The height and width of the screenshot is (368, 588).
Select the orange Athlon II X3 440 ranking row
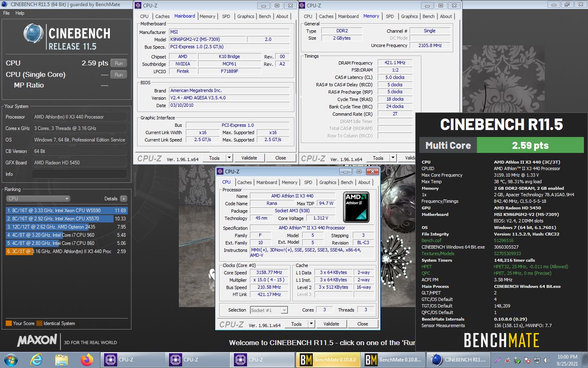pos(67,251)
